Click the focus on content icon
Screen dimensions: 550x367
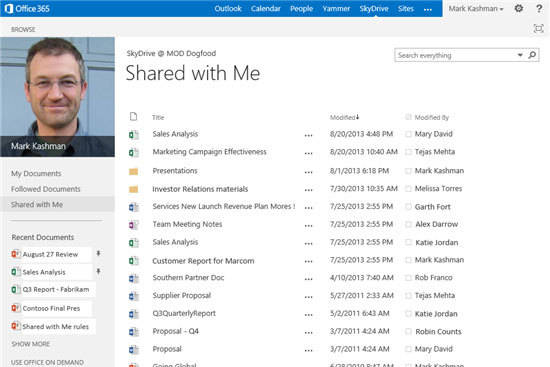(x=538, y=29)
